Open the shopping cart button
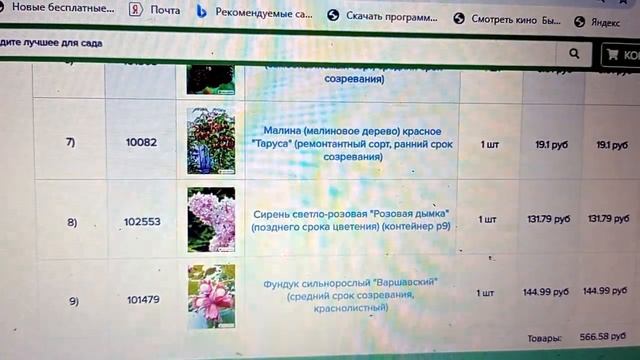The height and width of the screenshot is (360, 640). click(x=621, y=55)
